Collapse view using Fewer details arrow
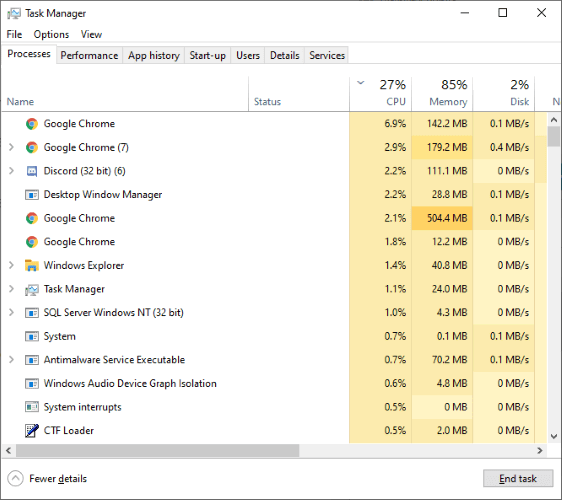 coord(15,478)
